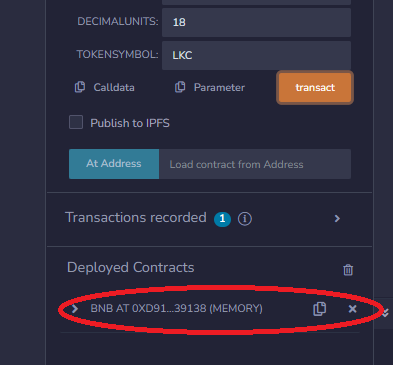Click the orange transact button

coord(315,88)
